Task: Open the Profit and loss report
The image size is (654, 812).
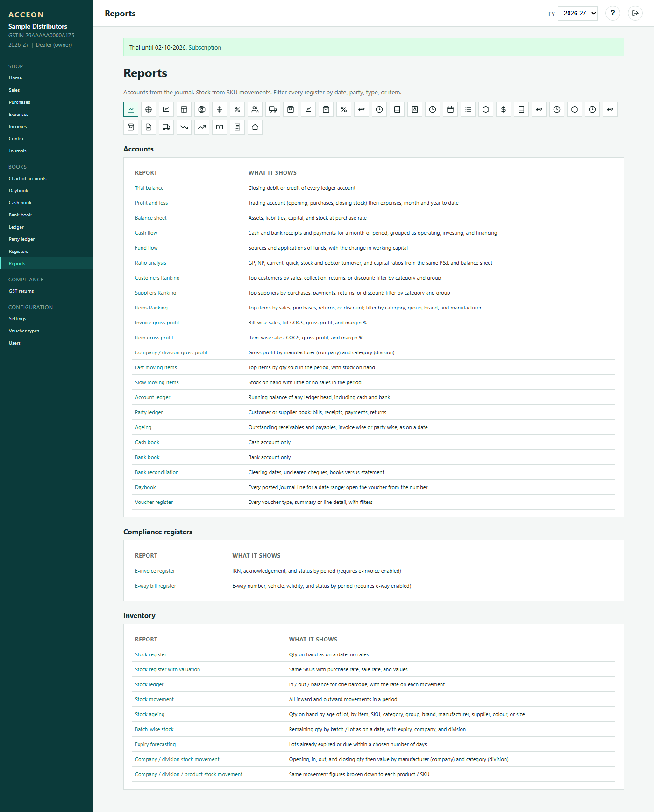Action: click(x=151, y=203)
